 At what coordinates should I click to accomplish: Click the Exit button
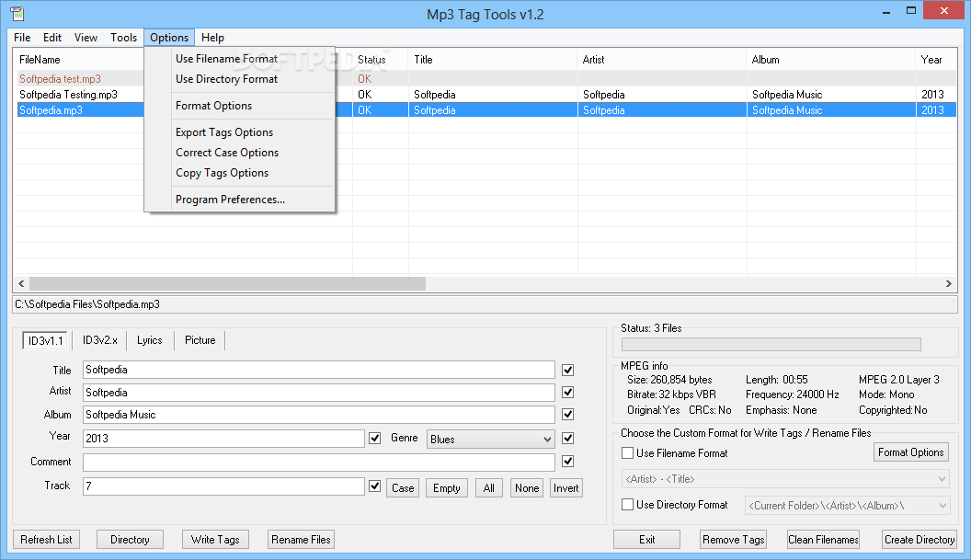click(647, 540)
